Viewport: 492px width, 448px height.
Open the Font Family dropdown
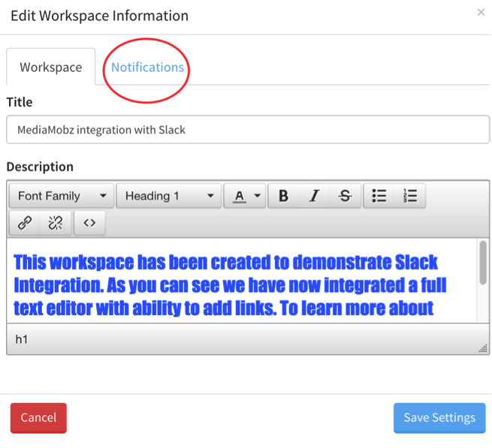point(62,196)
